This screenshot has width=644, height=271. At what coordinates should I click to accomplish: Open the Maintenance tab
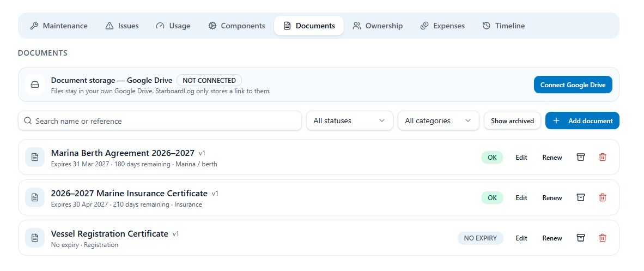(x=59, y=26)
